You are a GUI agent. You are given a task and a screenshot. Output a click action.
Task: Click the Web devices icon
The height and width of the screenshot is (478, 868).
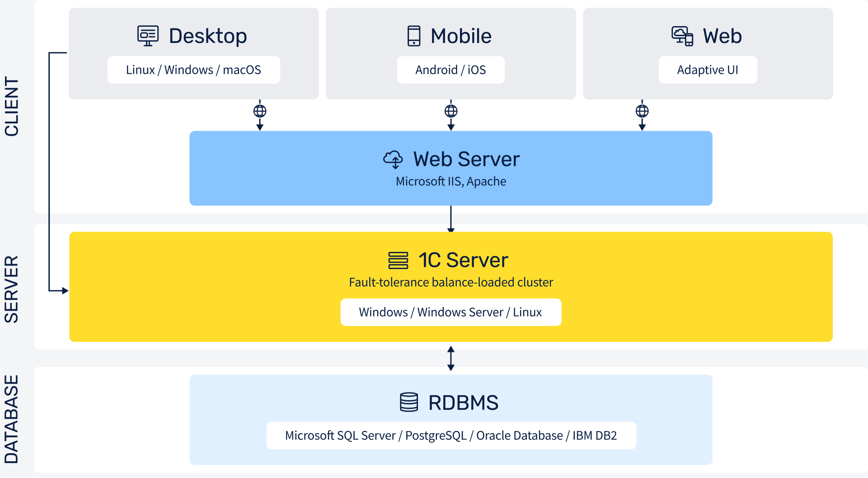pyautogui.click(x=682, y=36)
